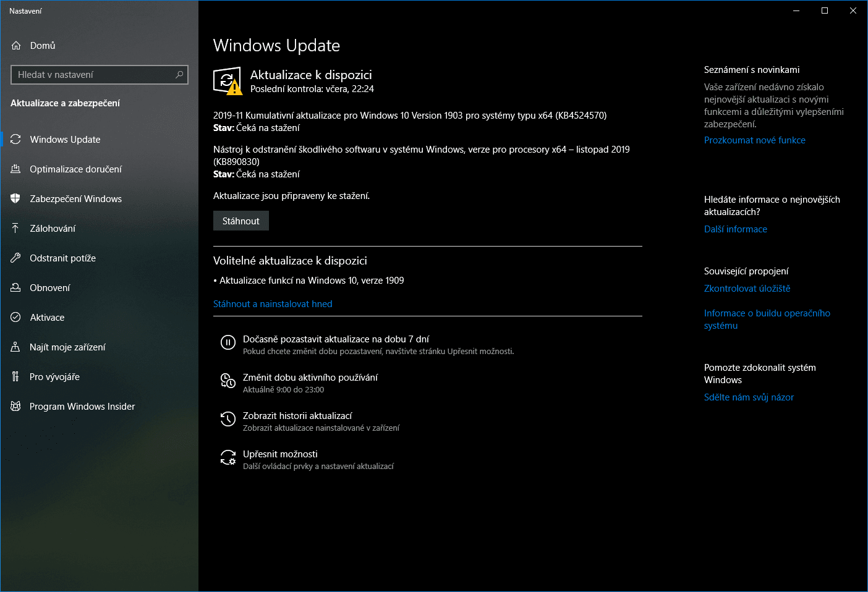Click the Obnovení recovery icon

click(x=15, y=288)
